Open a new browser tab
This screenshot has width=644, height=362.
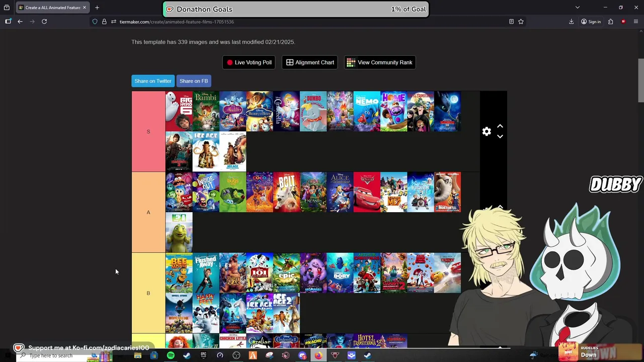(97, 8)
